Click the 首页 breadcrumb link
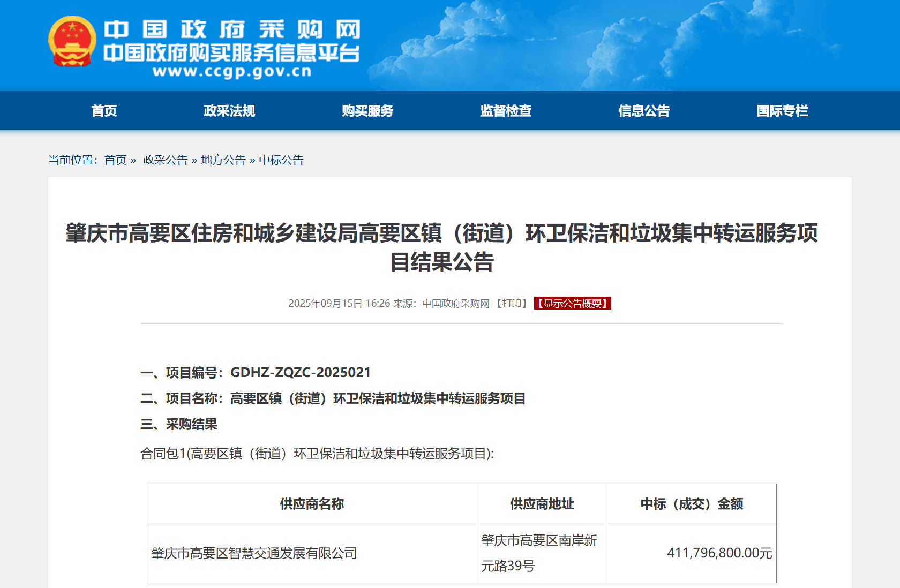Screen dimensions: 900x588 point(115,160)
